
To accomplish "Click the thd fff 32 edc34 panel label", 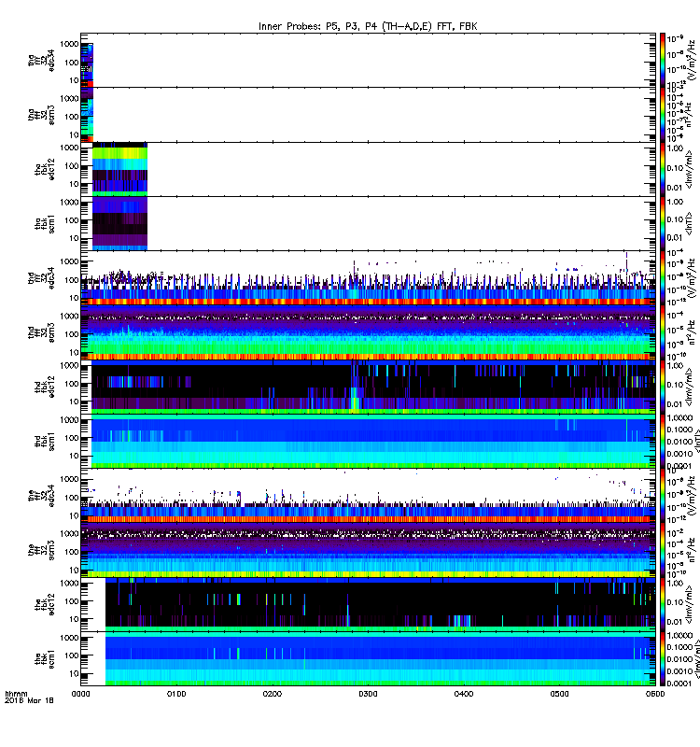I will click(41, 278).
